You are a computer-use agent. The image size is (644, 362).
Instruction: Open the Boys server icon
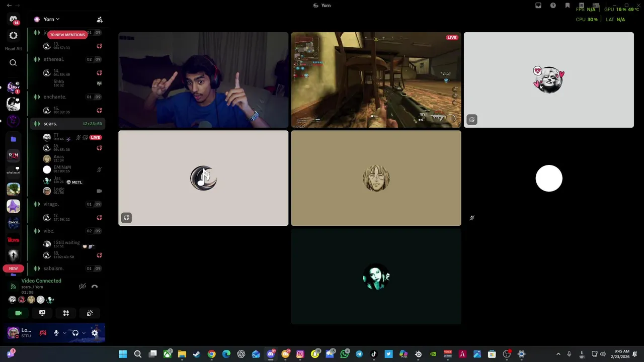(13, 240)
